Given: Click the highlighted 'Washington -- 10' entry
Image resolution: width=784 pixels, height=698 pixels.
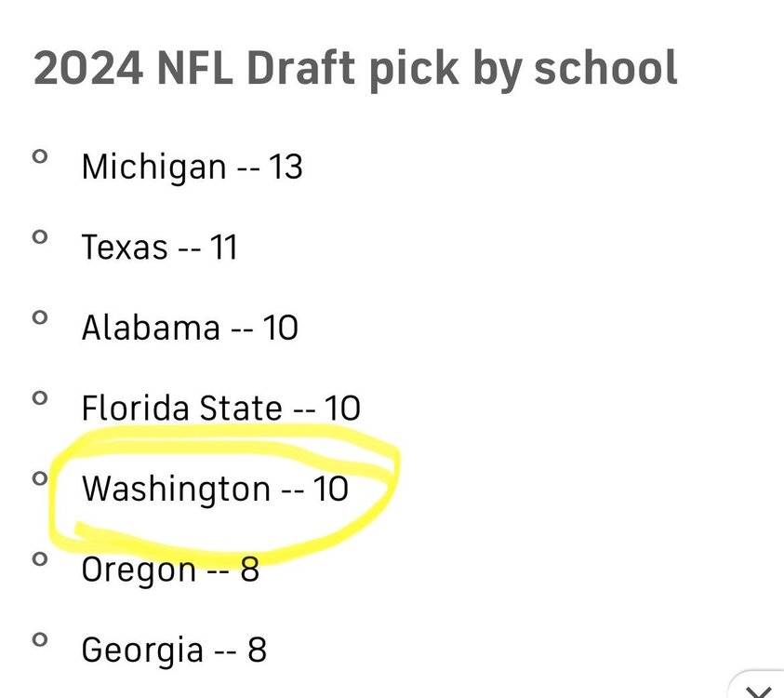Looking at the screenshot, I should click(x=215, y=489).
